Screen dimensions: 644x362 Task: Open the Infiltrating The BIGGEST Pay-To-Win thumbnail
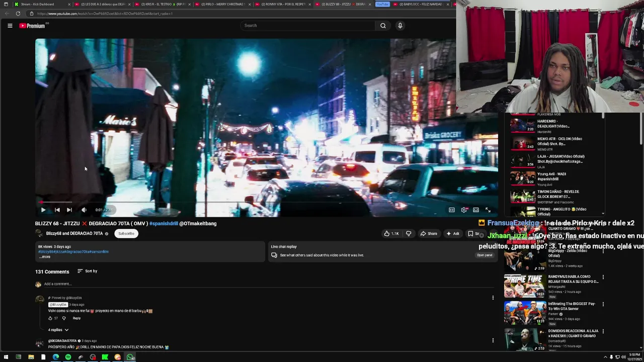click(524, 313)
